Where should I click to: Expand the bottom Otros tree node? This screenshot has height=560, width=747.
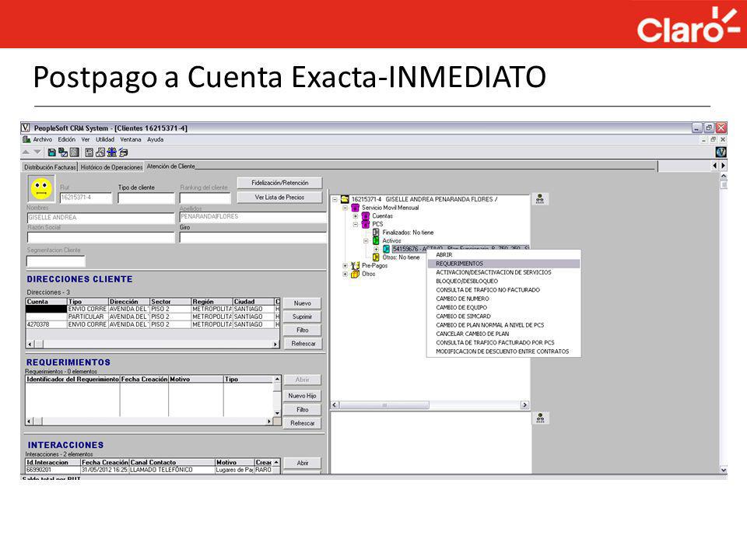coord(345,275)
